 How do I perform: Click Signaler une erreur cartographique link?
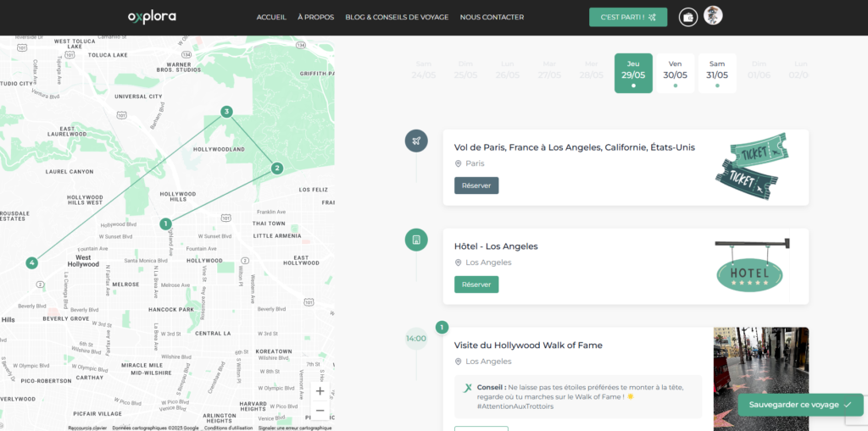tap(295, 428)
